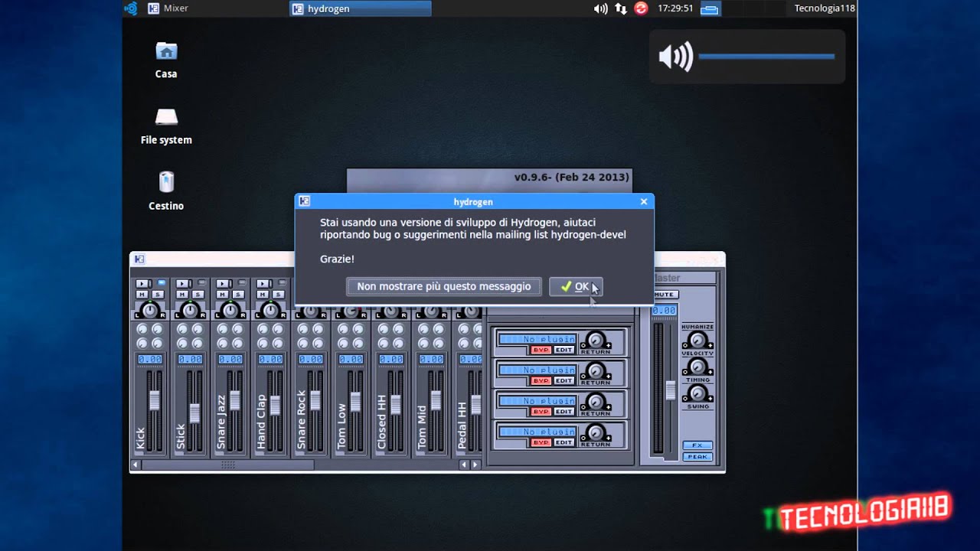
Task: Confirm the hydrogen dialog with OK
Action: [x=576, y=286]
